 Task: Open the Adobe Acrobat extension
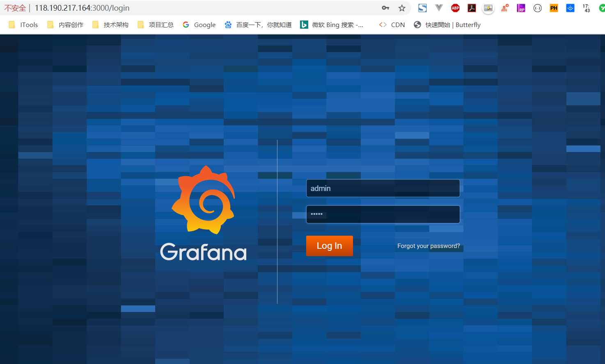(x=472, y=8)
